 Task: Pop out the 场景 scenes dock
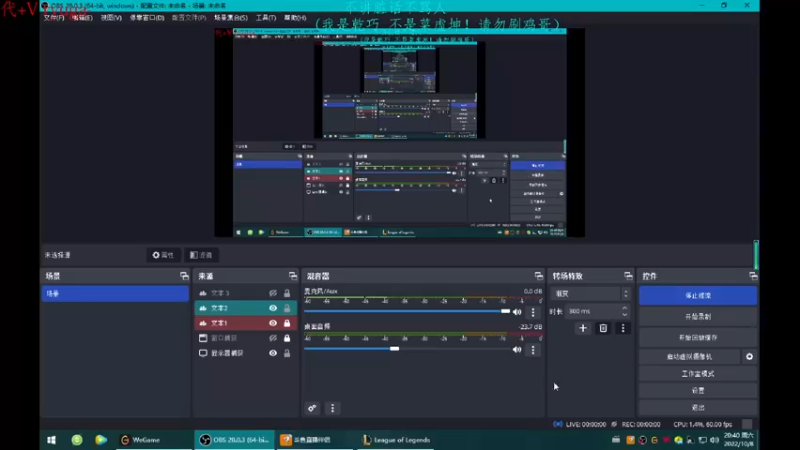tap(184, 276)
